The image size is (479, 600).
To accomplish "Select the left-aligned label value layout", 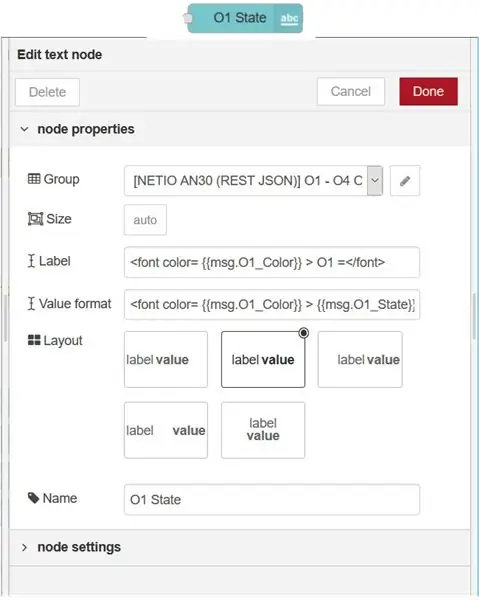I will [166, 359].
